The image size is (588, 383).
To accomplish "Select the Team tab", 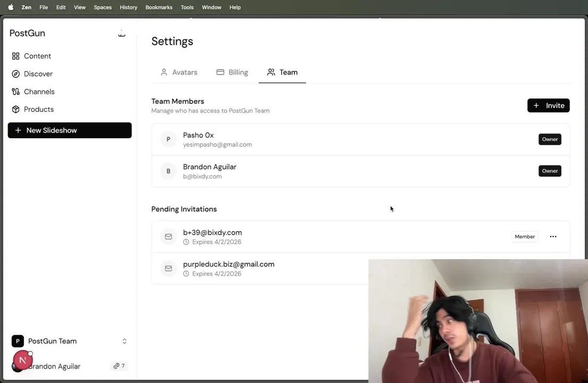I will tap(282, 72).
